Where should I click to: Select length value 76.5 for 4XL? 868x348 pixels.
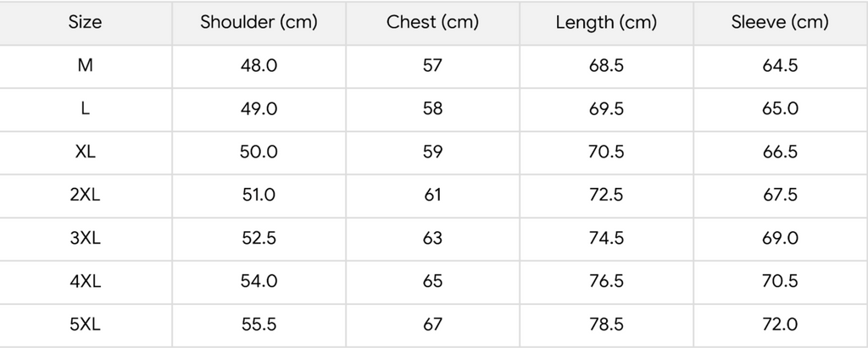(x=606, y=282)
